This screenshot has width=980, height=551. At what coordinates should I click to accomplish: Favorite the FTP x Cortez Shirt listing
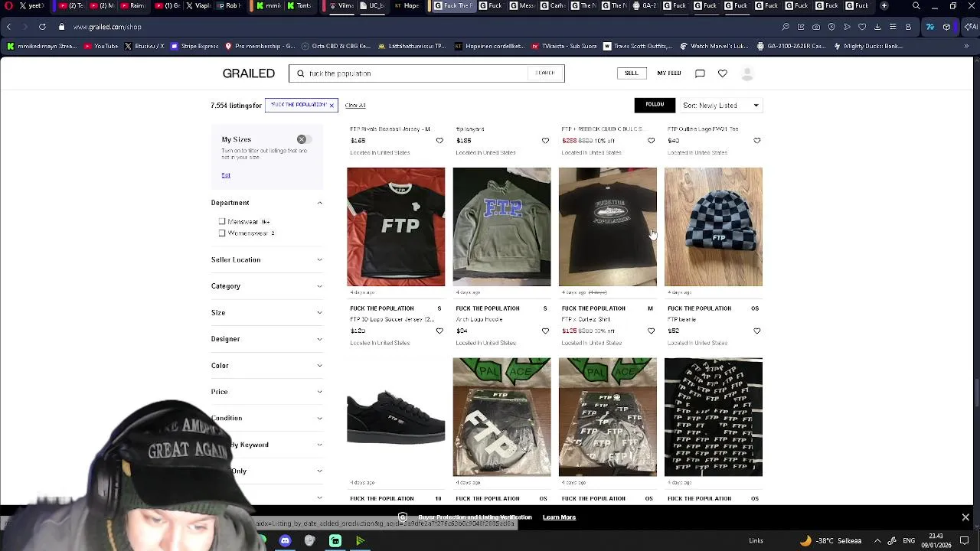[x=651, y=331]
